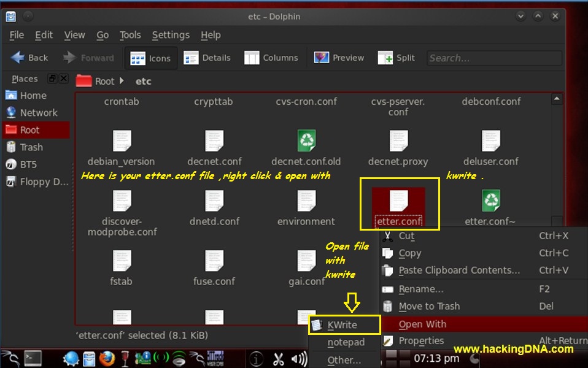
Task: Toggle the Preview view mode
Action: tap(338, 58)
